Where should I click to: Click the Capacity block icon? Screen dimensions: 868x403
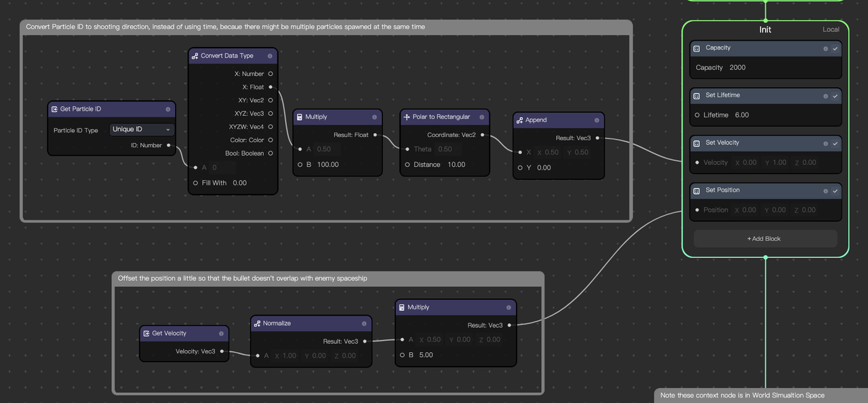point(696,48)
